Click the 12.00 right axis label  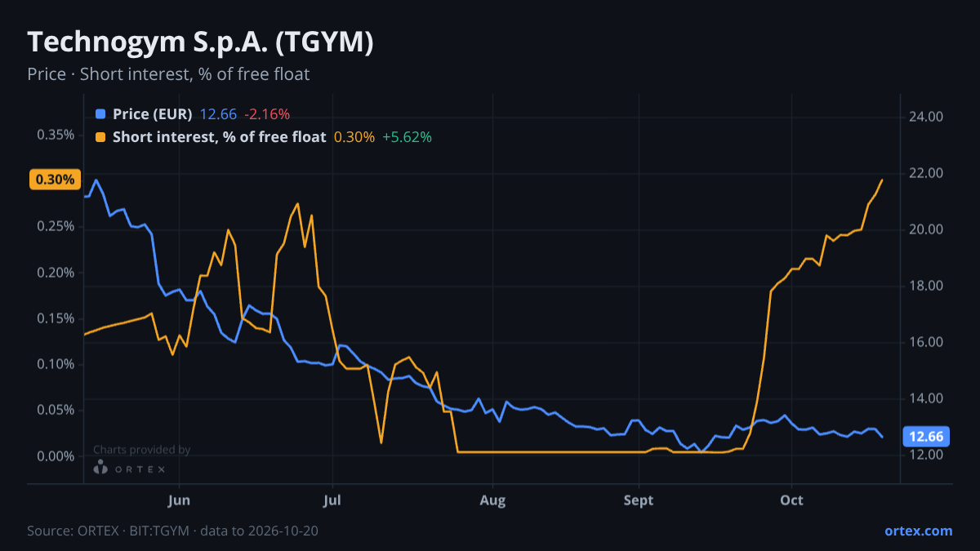(x=926, y=455)
